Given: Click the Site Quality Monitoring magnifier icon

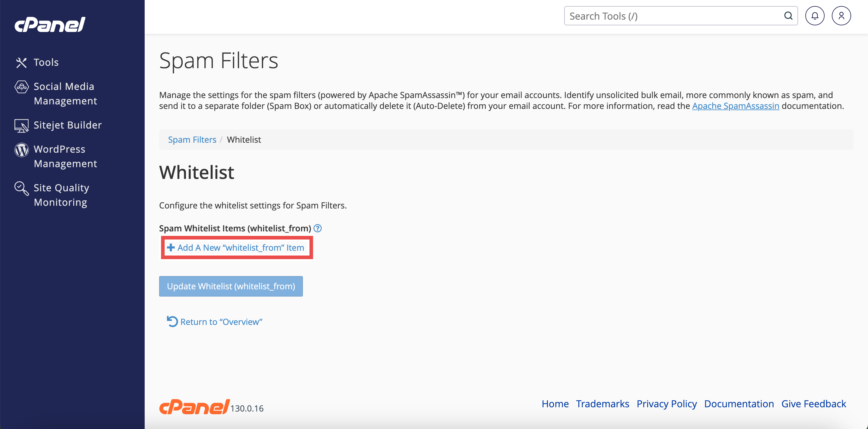Looking at the screenshot, I should click(x=21, y=188).
